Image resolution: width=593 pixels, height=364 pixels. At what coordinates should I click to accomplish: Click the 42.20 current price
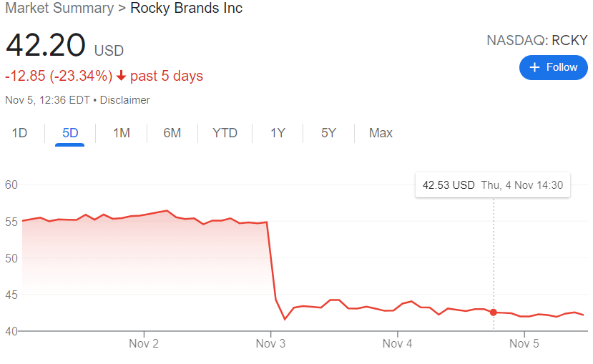[x=44, y=46]
